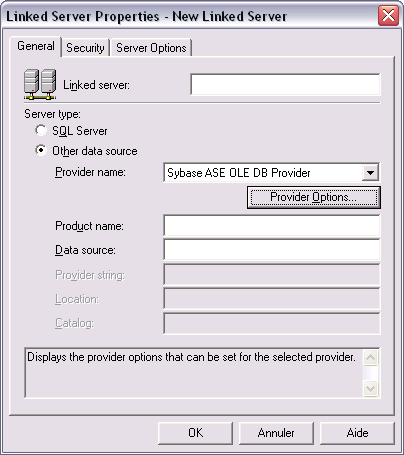
Task: Click into the Data source field
Action: pyautogui.click(x=272, y=250)
